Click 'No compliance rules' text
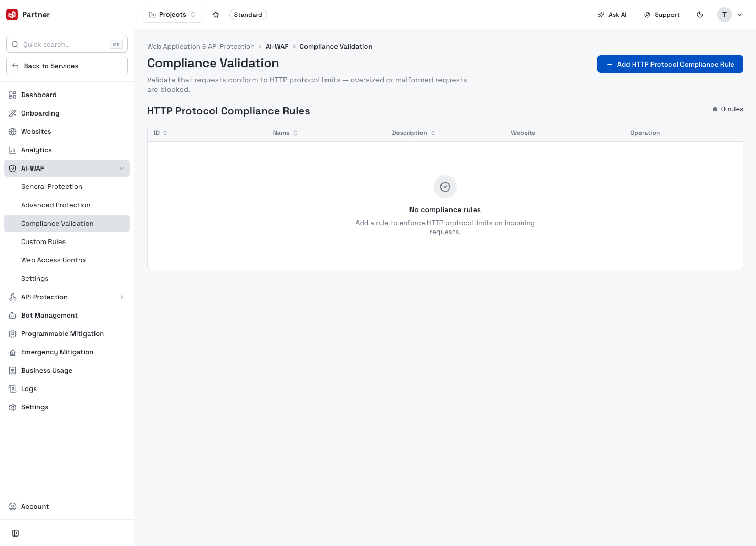The image size is (756, 546). pyautogui.click(x=445, y=209)
